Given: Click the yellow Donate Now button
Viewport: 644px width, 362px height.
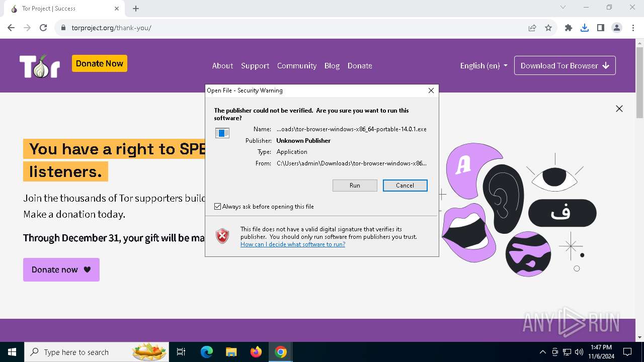Looking at the screenshot, I should coord(100,63).
